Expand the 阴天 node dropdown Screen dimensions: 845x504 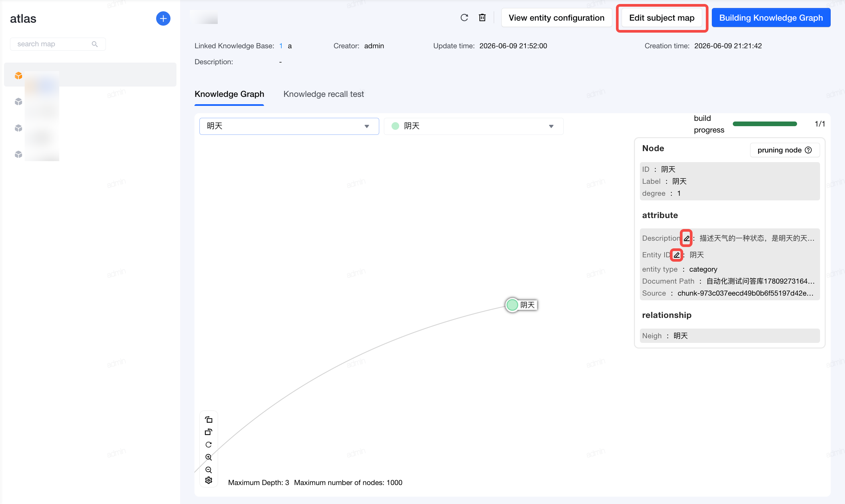[473, 126]
